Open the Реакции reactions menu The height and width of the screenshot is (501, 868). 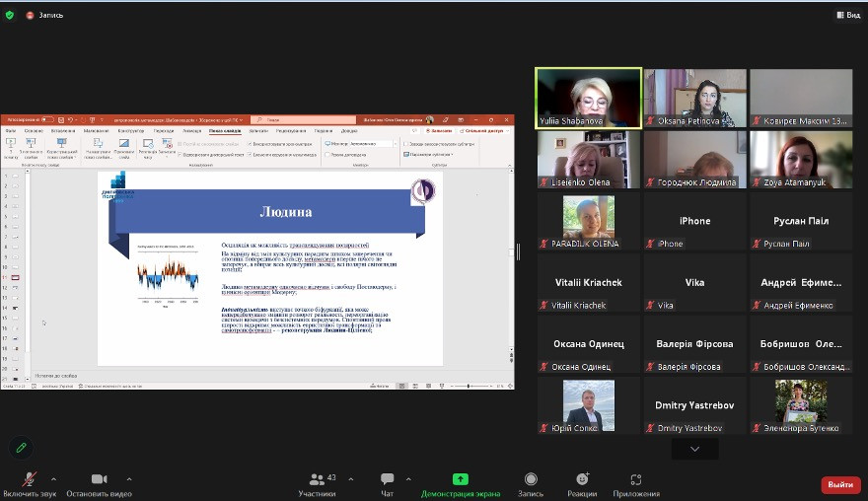(x=582, y=484)
